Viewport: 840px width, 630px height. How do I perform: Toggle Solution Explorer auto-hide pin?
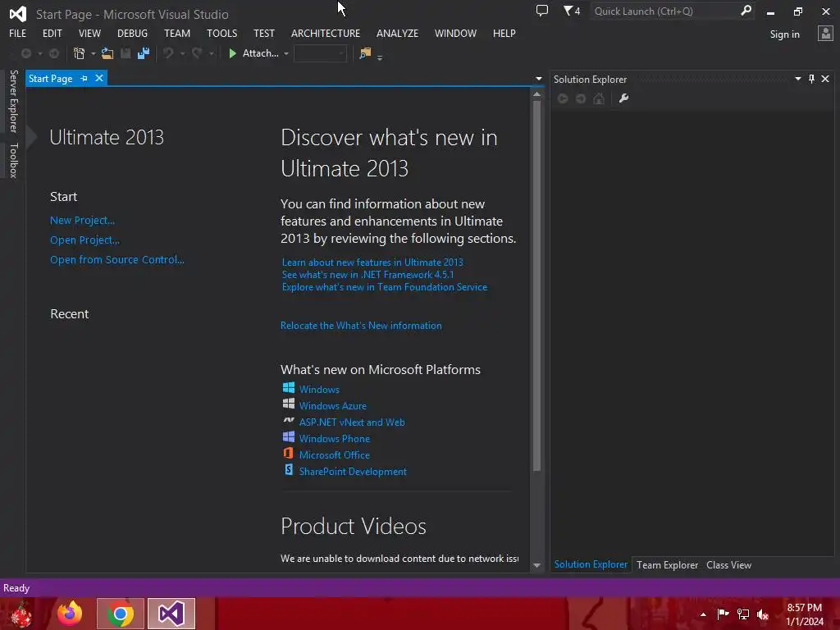tap(811, 79)
